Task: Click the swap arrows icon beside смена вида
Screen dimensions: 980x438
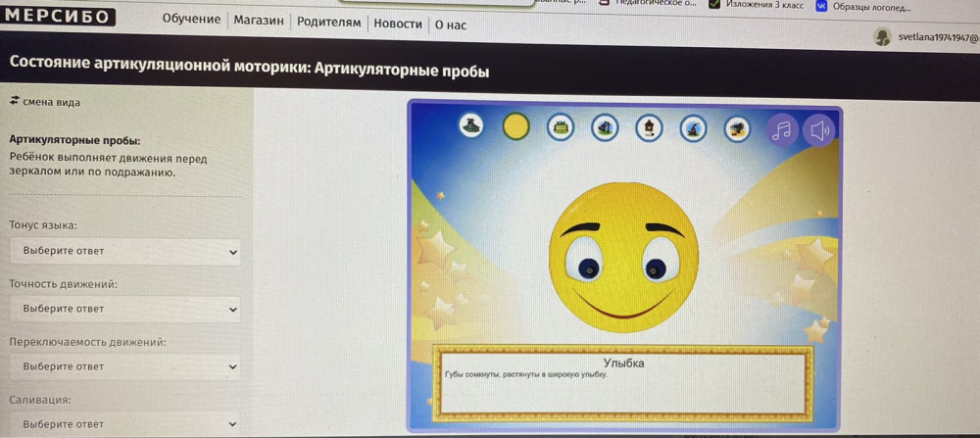Action: tap(15, 101)
